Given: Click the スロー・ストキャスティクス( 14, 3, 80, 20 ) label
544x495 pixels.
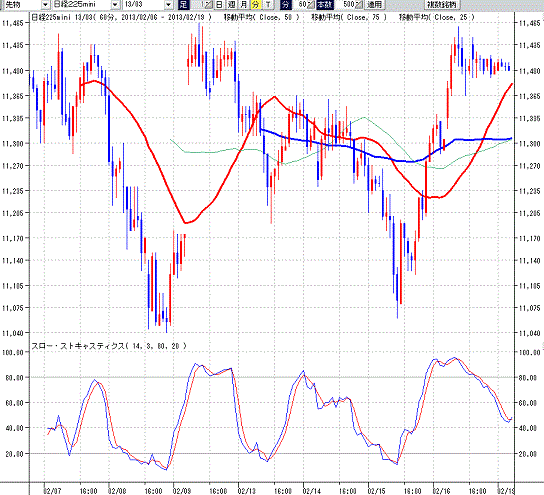Looking at the screenshot, I should tap(109, 346).
